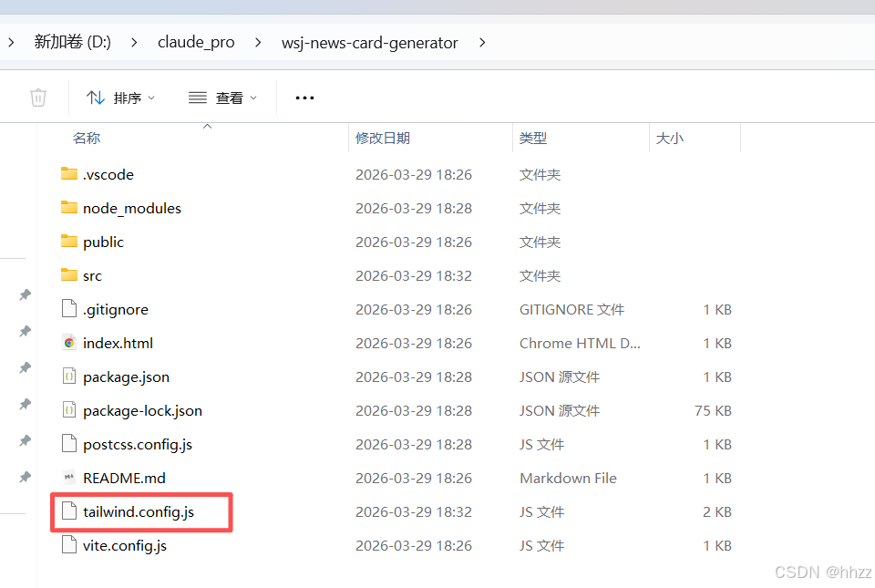Click the package-lock.json file name
The image size is (875, 588).
tap(142, 411)
